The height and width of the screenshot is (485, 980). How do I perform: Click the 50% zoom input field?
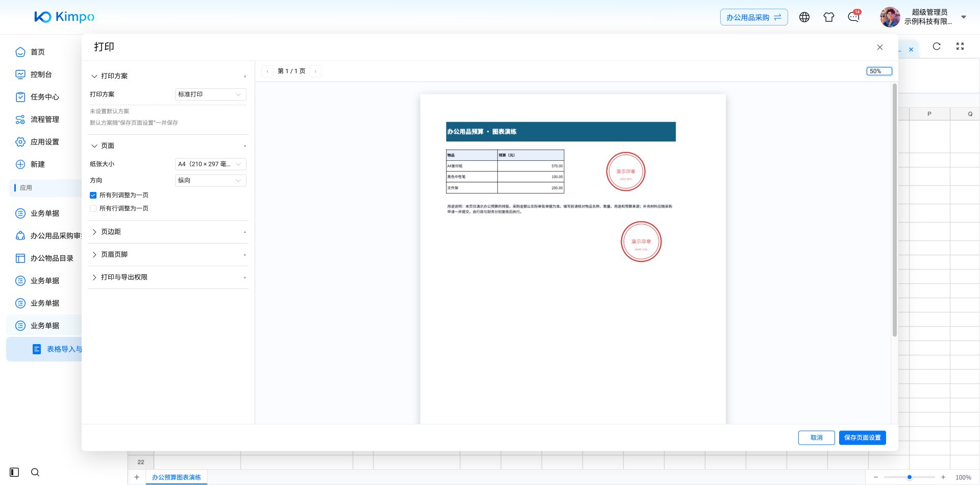coord(879,71)
